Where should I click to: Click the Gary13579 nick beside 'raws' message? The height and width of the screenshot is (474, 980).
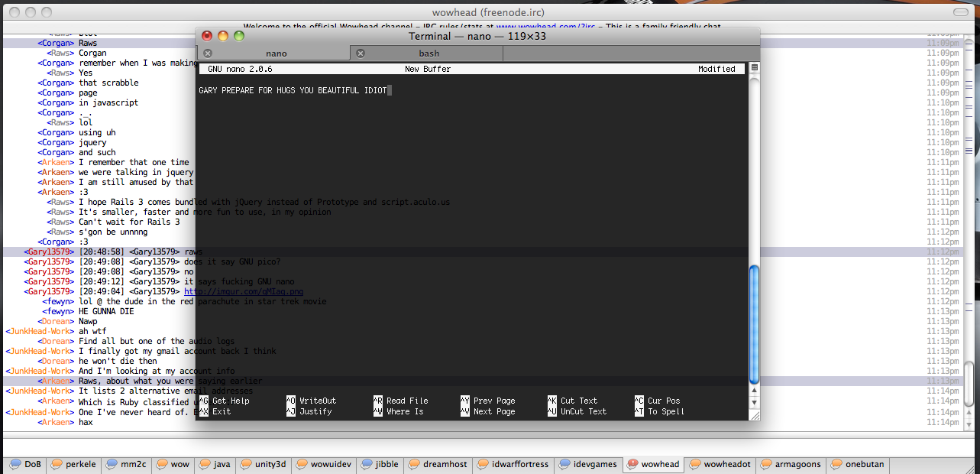click(49, 252)
